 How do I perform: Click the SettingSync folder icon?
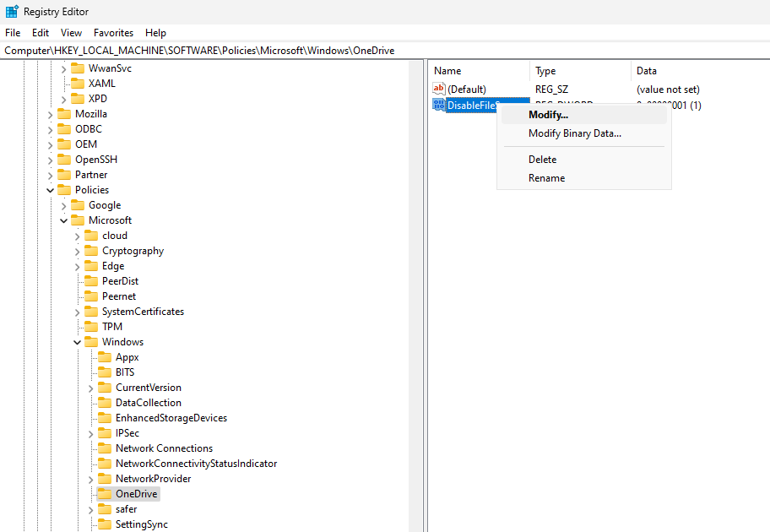point(105,524)
